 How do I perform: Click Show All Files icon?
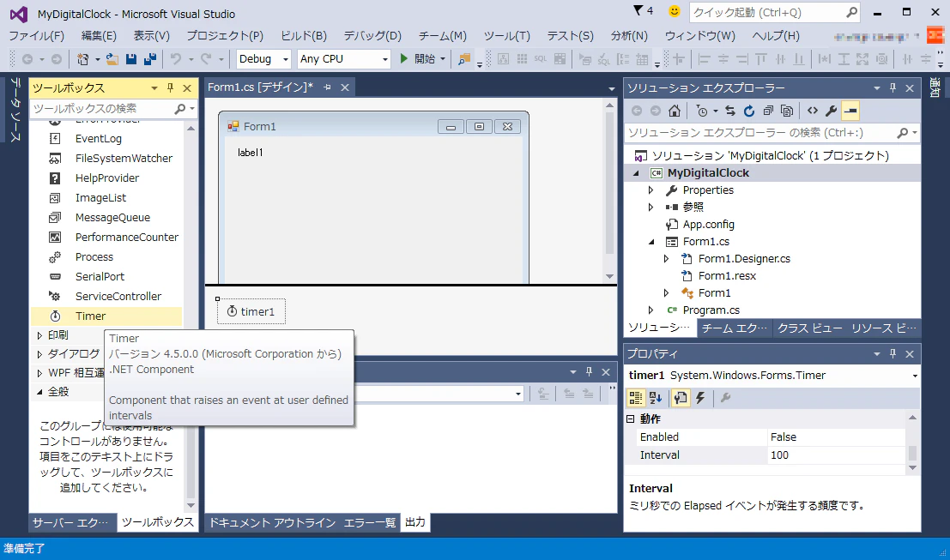(x=787, y=111)
